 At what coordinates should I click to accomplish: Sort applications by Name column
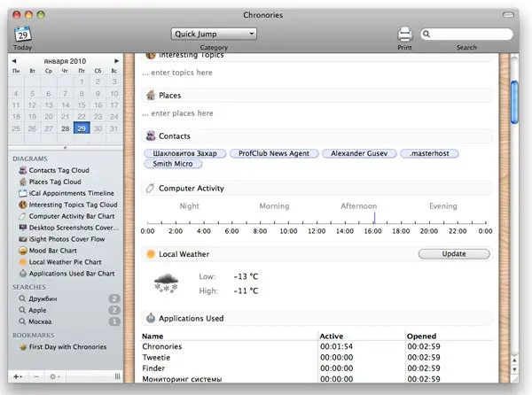(153, 336)
